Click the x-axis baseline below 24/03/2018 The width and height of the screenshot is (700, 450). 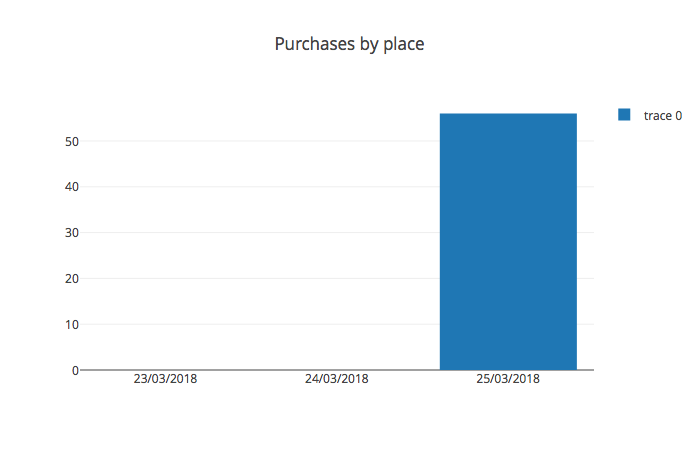337,370
